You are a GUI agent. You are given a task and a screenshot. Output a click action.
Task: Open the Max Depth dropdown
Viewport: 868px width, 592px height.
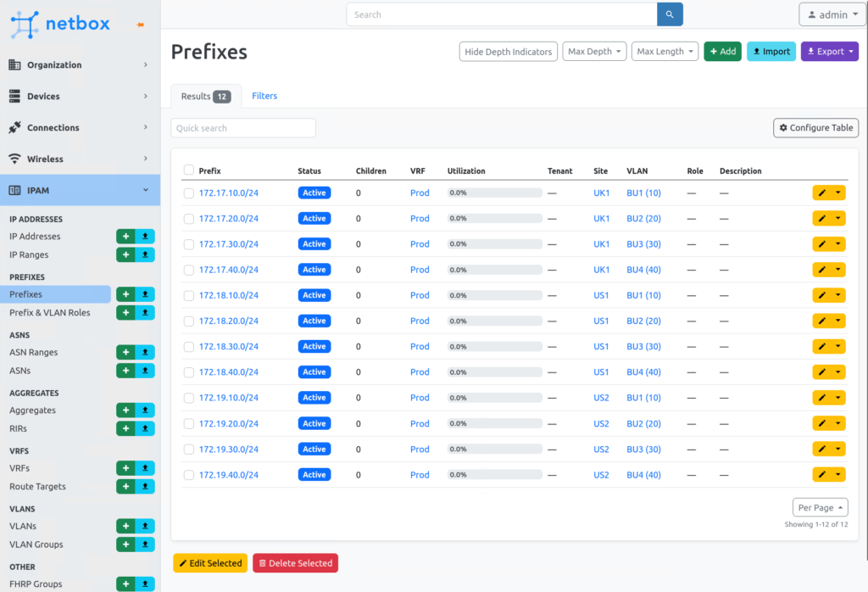tap(594, 51)
